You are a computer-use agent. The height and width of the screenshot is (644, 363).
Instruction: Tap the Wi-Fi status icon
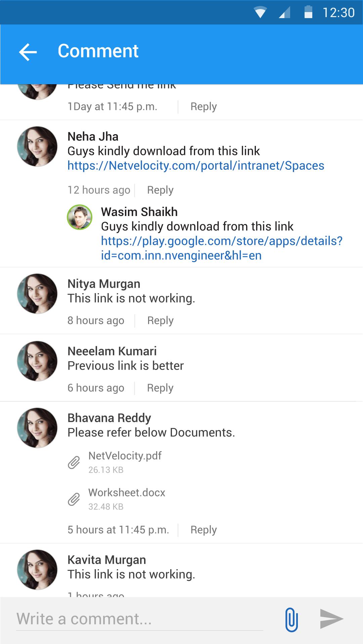[x=260, y=13]
